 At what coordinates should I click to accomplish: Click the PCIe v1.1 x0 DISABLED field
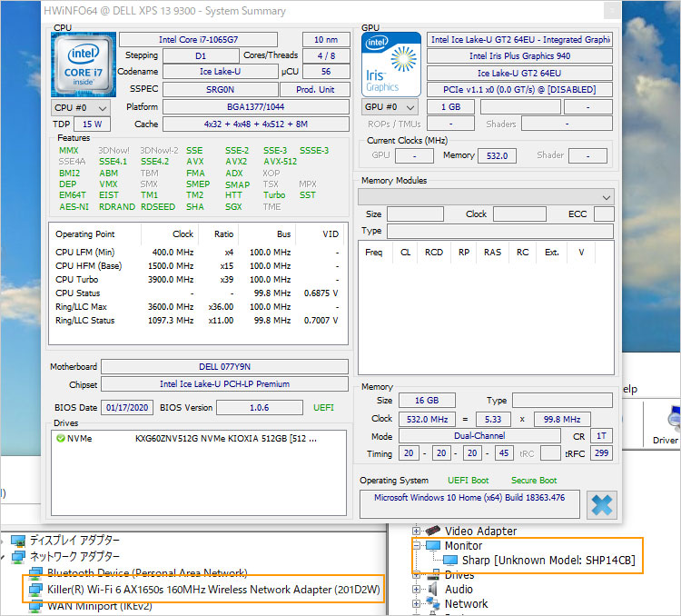click(x=519, y=90)
